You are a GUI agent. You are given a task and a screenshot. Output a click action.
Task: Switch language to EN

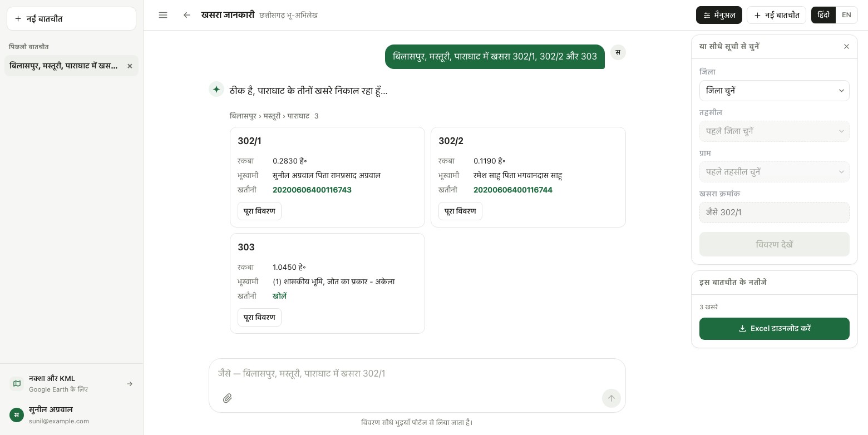(846, 15)
